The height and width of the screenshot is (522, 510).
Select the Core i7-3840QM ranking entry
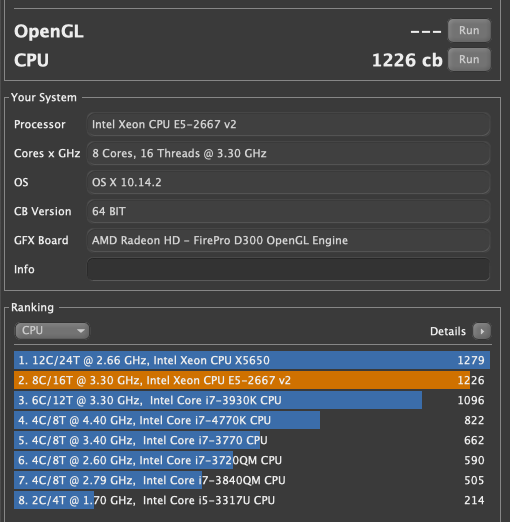(x=252, y=480)
